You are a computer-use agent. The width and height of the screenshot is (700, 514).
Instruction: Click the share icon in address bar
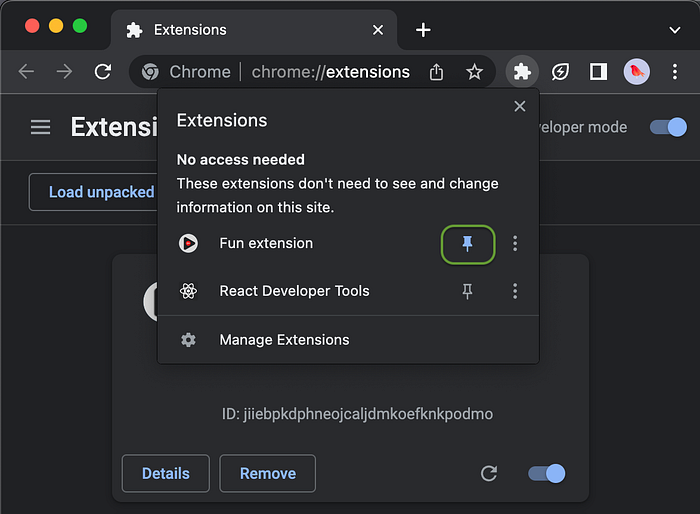[436, 72]
